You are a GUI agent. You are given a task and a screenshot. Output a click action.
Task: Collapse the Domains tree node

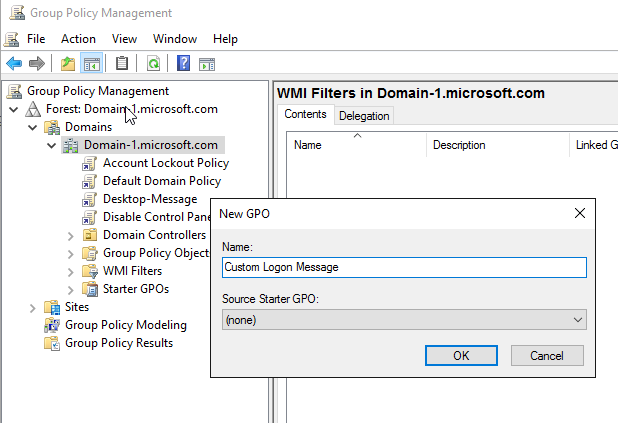(33, 127)
